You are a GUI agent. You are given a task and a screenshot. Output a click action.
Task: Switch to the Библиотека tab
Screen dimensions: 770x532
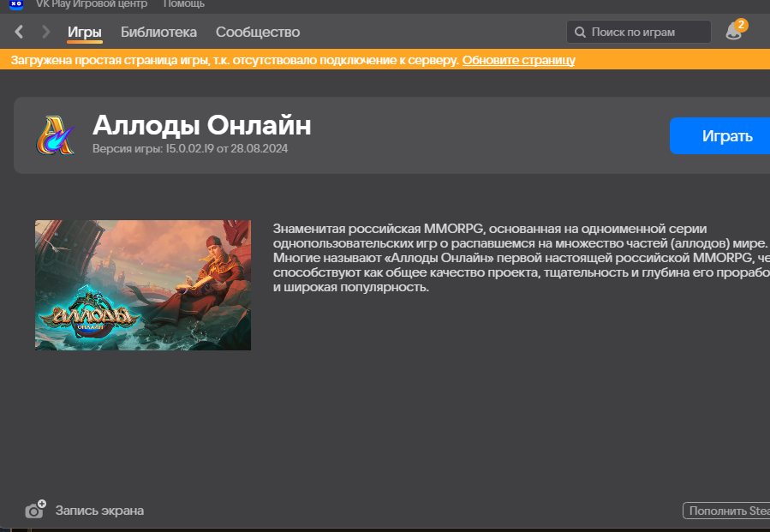158,32
